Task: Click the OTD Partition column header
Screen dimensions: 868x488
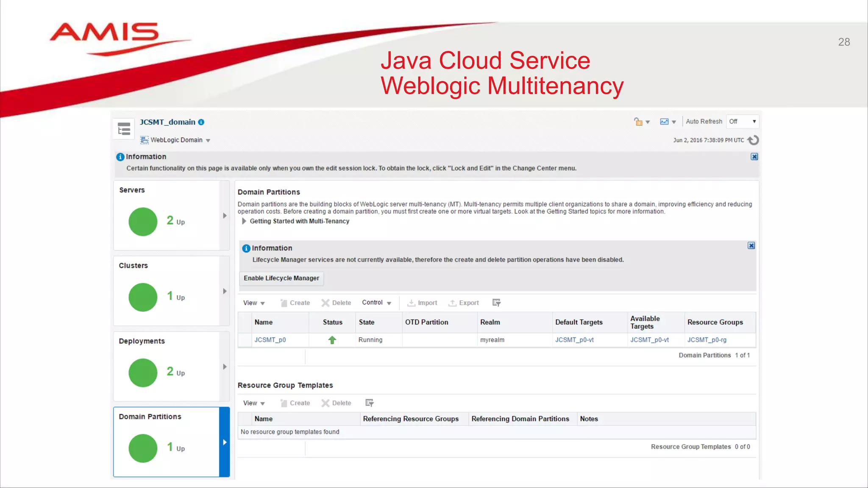Action: pyautogui.click(x=440, y=322)
